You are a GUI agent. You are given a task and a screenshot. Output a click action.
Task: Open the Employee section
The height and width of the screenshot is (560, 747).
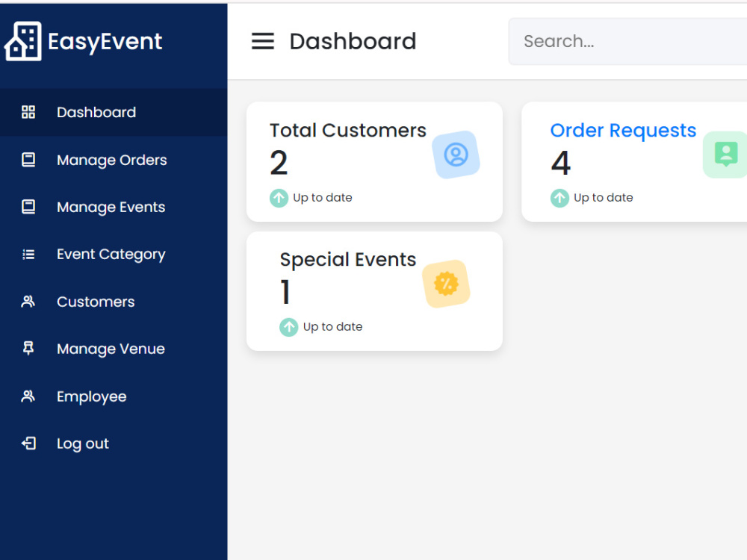click(x=114, y=396)
